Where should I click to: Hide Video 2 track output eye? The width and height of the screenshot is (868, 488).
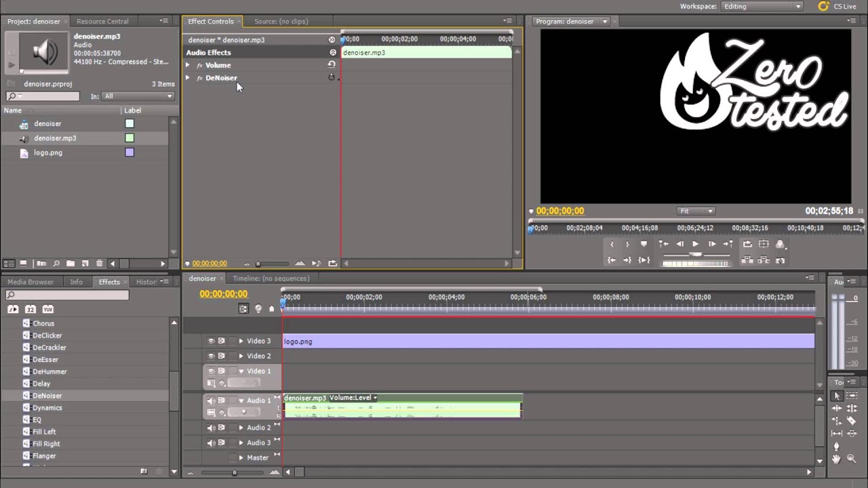(x=211, y=356)
